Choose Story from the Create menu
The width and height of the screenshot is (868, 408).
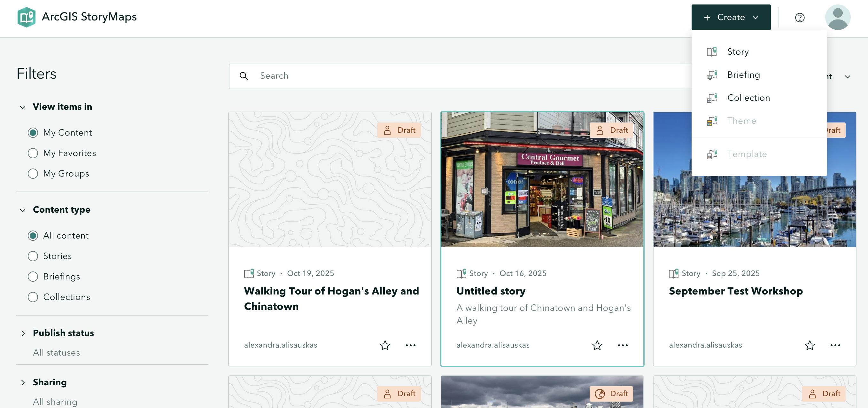[738, 52]
